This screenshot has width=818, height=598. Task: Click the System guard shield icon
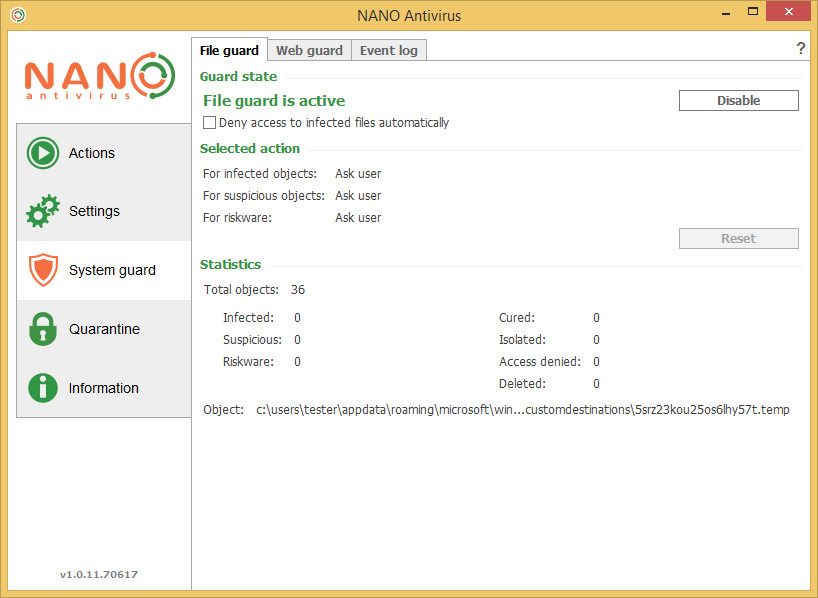tap(43, 270)
